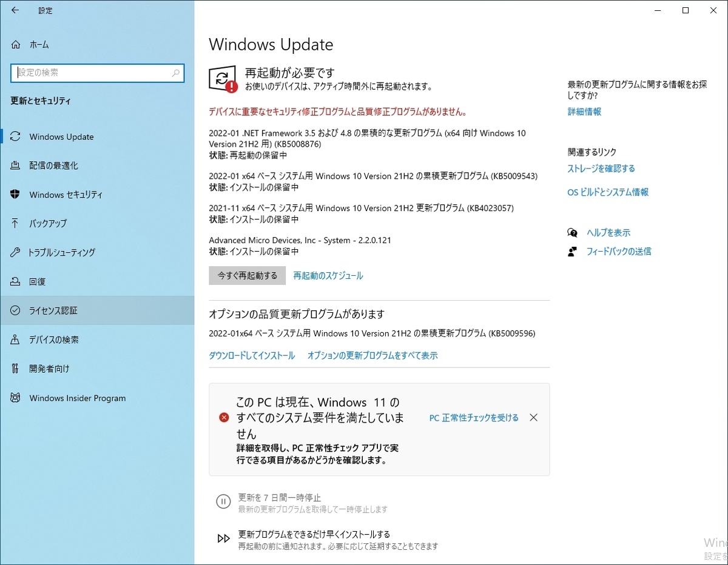Click the red error icon in the Windows 11 card
The height and width of the screenshot is (565, 728).
(224, 417)
